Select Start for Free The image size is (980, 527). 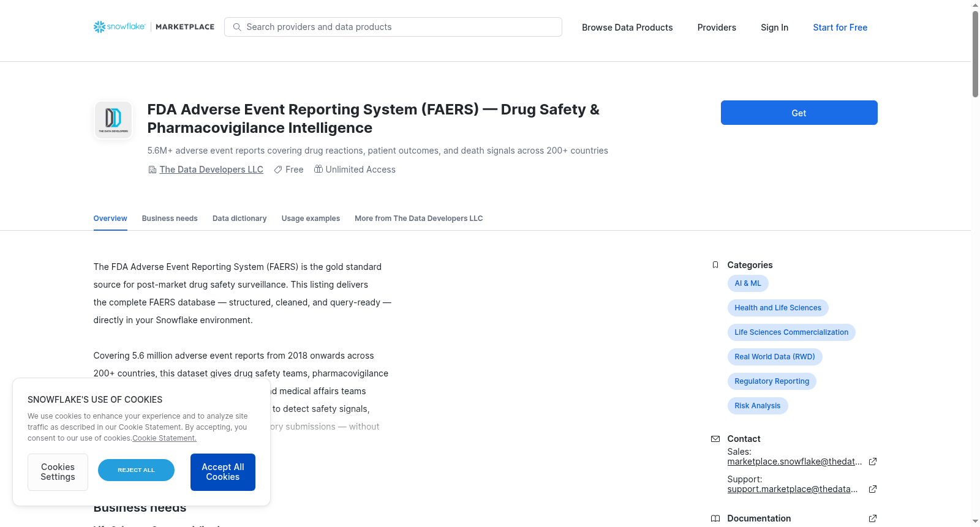(840, 28)
